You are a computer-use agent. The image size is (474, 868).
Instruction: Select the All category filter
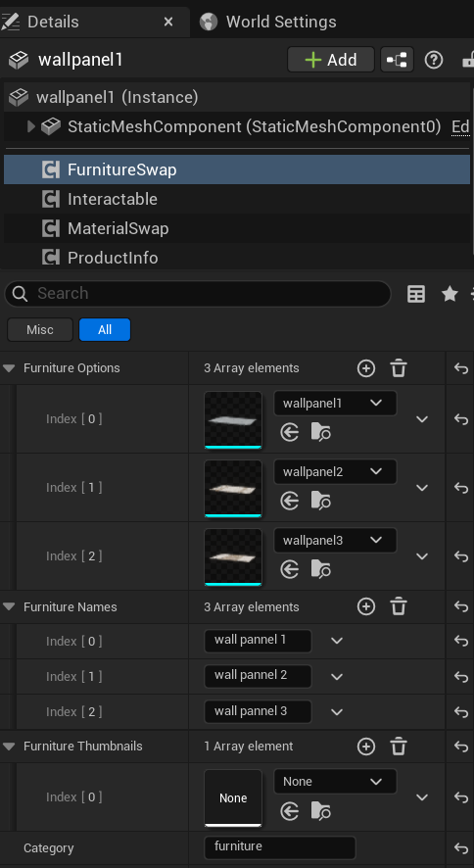click(105, 329)
